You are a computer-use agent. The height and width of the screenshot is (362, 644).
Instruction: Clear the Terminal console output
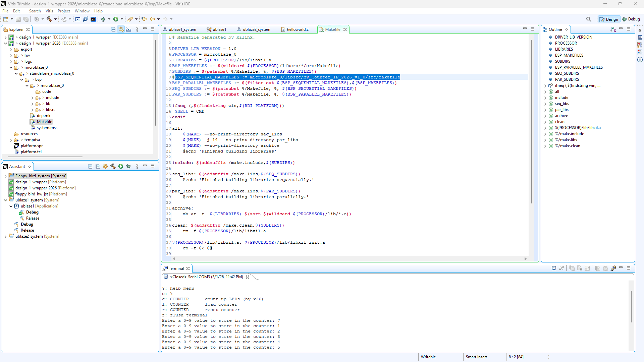580,268
